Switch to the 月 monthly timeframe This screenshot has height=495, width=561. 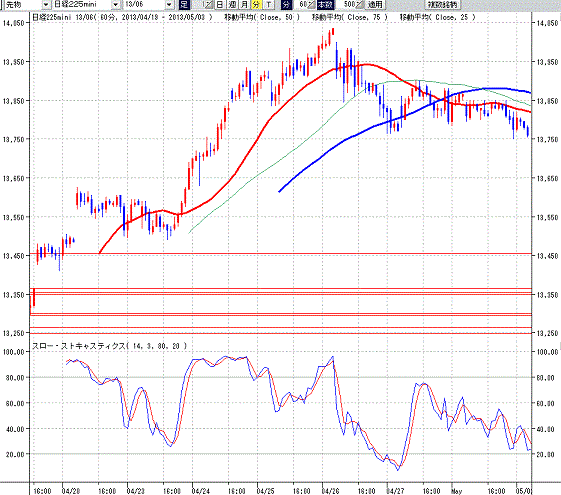(244, 4)
